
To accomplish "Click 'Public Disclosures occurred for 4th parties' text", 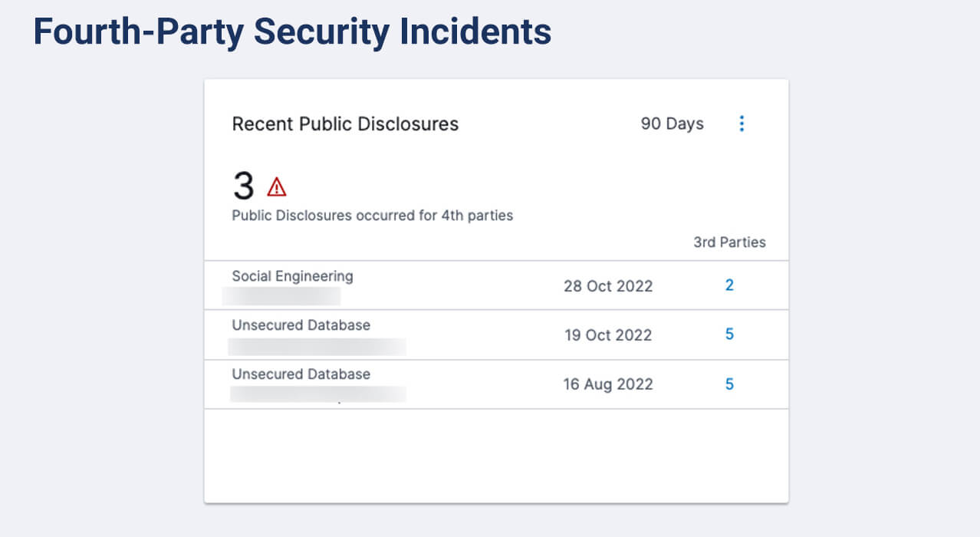I will (372, 216).
